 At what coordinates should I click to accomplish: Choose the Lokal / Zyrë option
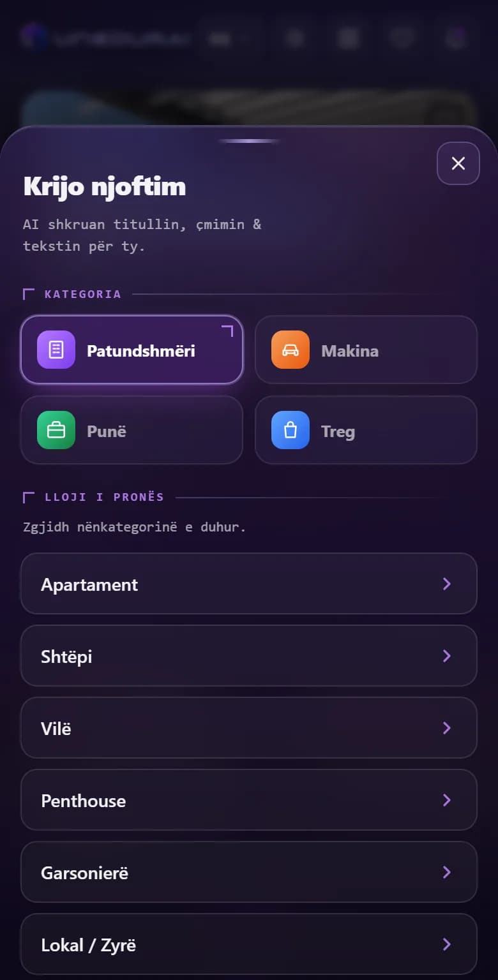coord(249,944)
